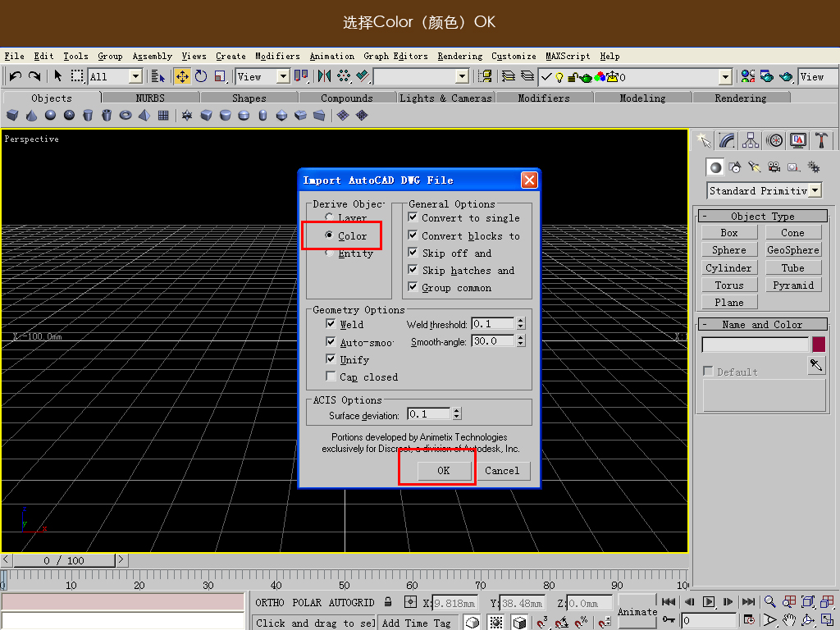
Task: Open the Array tool icon
Action: pos(344,76)
